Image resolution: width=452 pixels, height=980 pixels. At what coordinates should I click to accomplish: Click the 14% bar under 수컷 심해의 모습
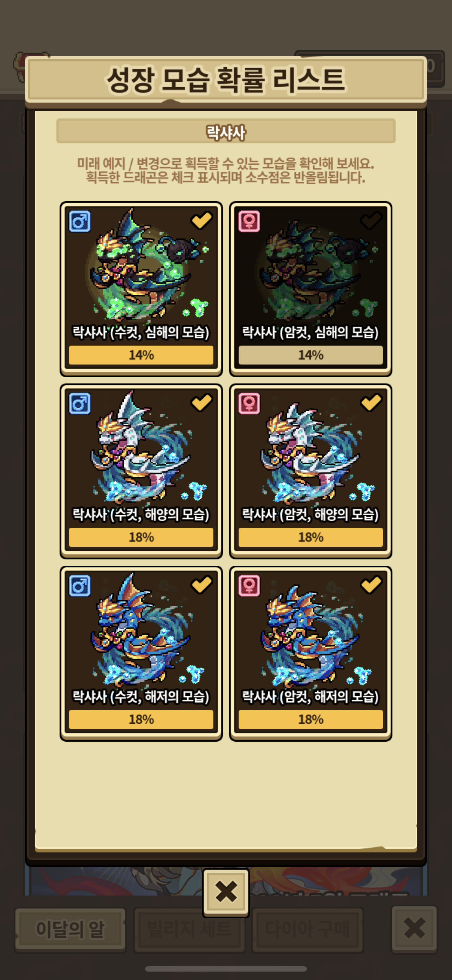[x=141, y=355]
